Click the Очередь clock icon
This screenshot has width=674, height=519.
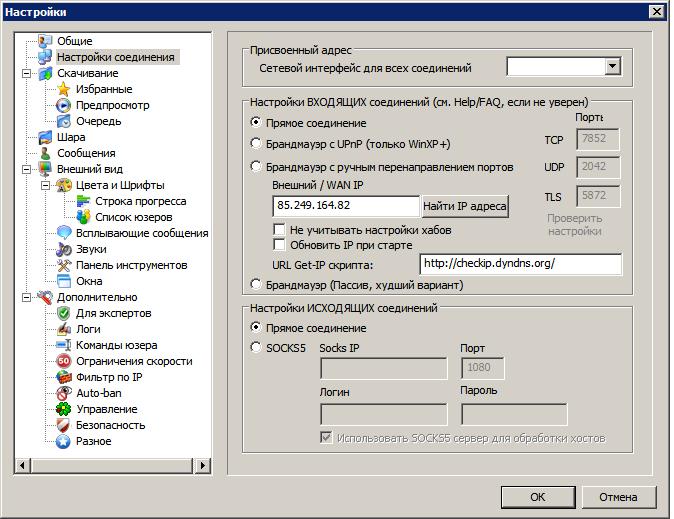click(x=64, y=121)
